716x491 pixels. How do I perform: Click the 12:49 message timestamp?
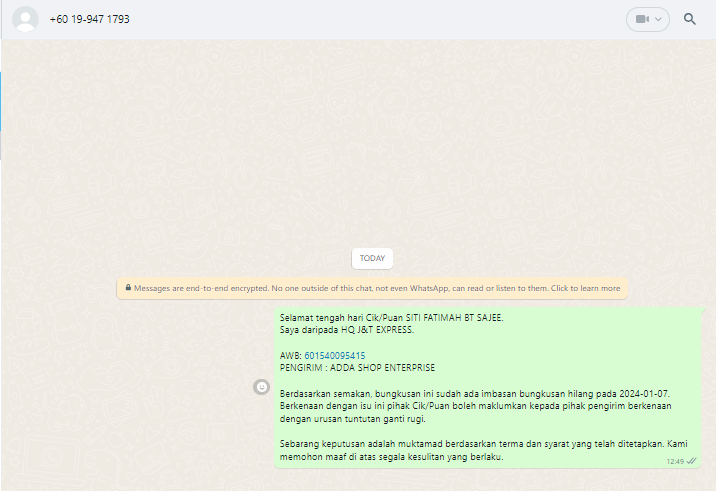point(675,461)
